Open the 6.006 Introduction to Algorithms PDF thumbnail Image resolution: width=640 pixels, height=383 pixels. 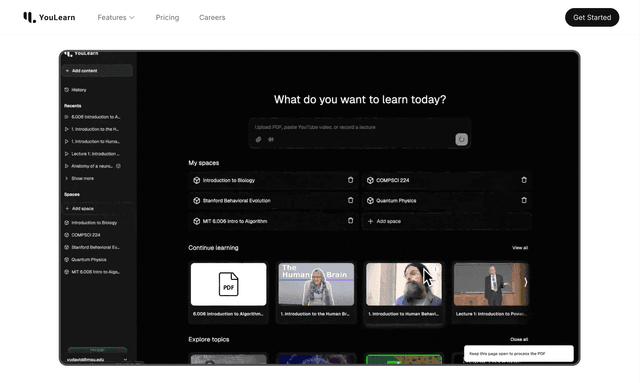(x=229, y=284)
